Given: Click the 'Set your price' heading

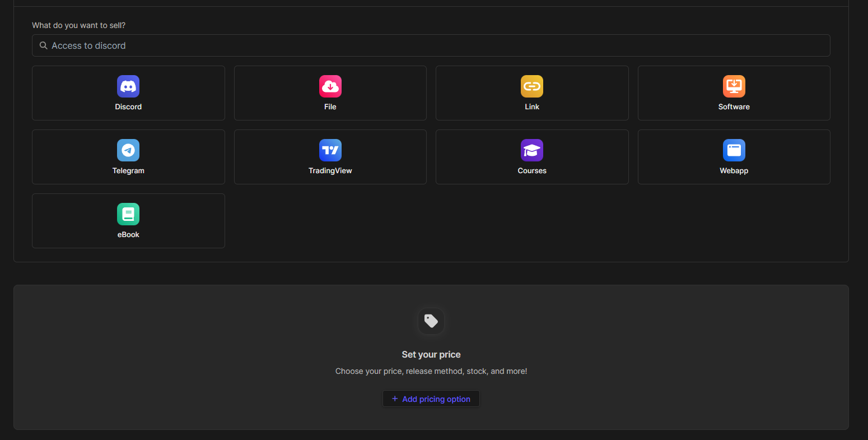Looking at the screenshot, I should click(431, 354).
